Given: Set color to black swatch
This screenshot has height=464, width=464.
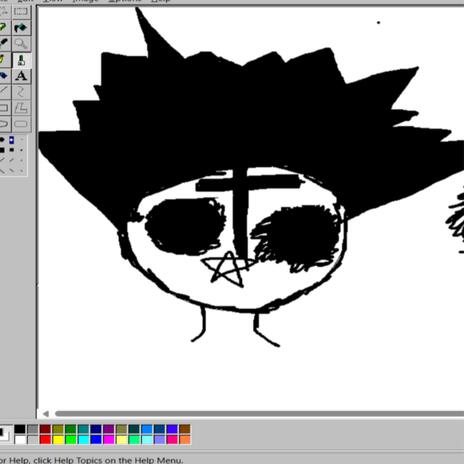Looking at the screenshot, I should tap(20, 429).
